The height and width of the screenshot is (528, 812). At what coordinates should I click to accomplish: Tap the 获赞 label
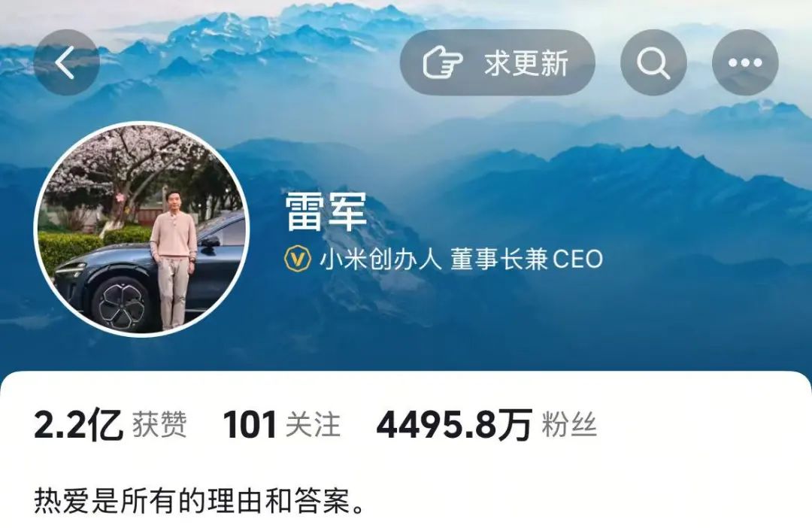(x=159, y=425)
